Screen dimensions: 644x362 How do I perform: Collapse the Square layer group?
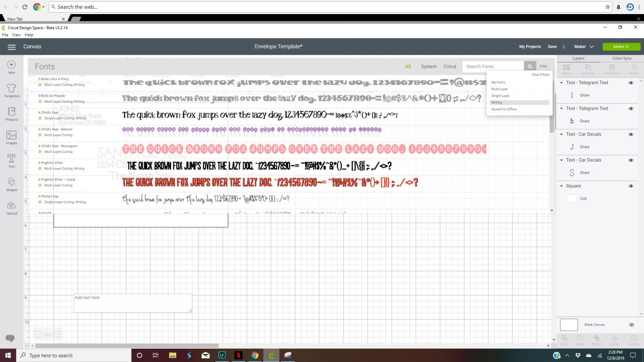pyautogui.click(x=561, y=186)
